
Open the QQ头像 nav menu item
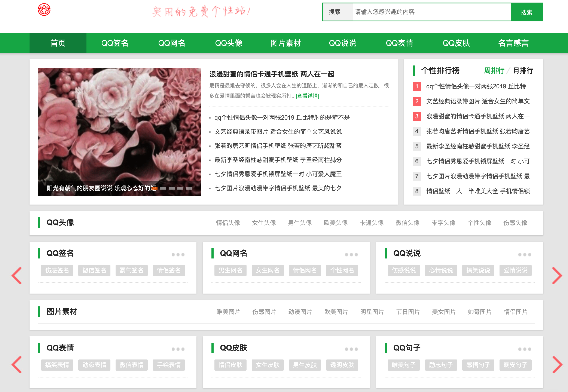pos(229,43)
